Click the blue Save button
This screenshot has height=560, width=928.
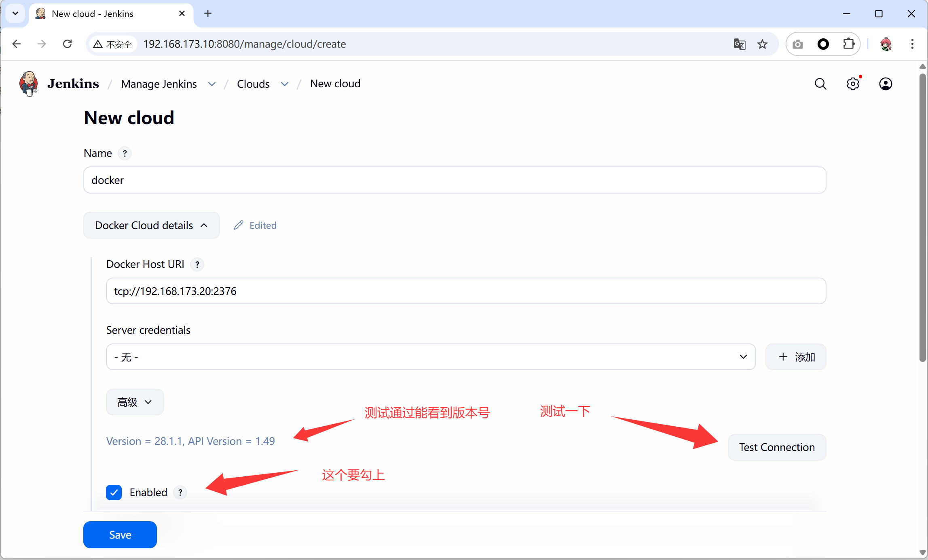120,535
